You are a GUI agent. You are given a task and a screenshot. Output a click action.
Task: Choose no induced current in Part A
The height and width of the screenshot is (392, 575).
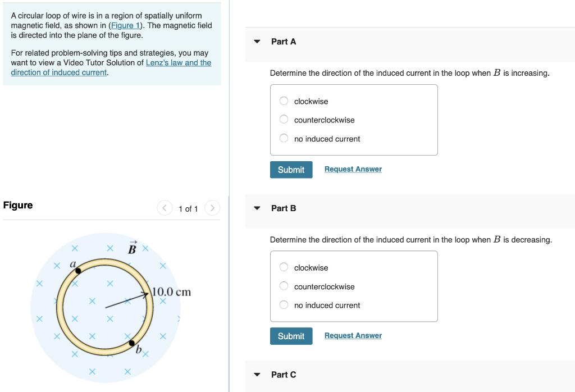coord(284,138)
